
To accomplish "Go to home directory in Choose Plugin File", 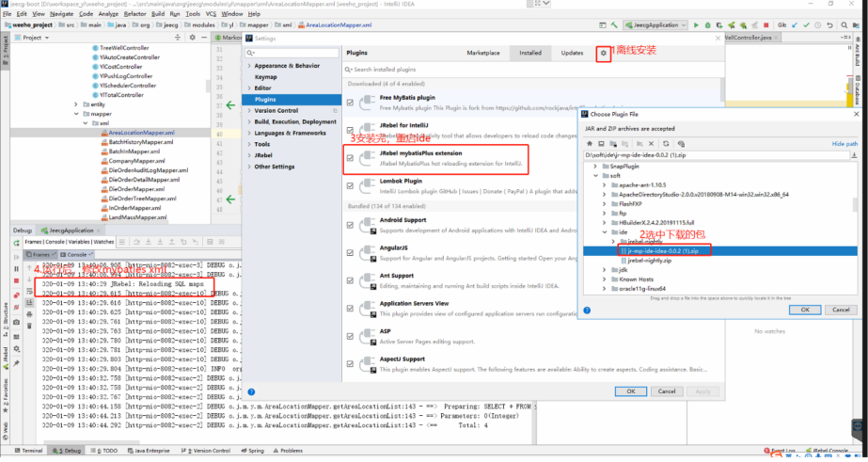I will tap(590, 143).
